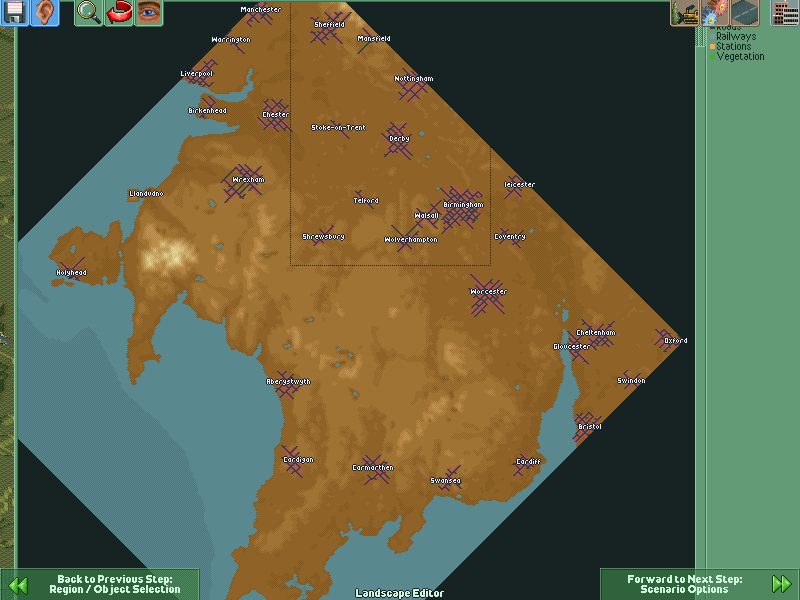Click the Liverpool town label

pyautogui.click(x=196, y=73)
